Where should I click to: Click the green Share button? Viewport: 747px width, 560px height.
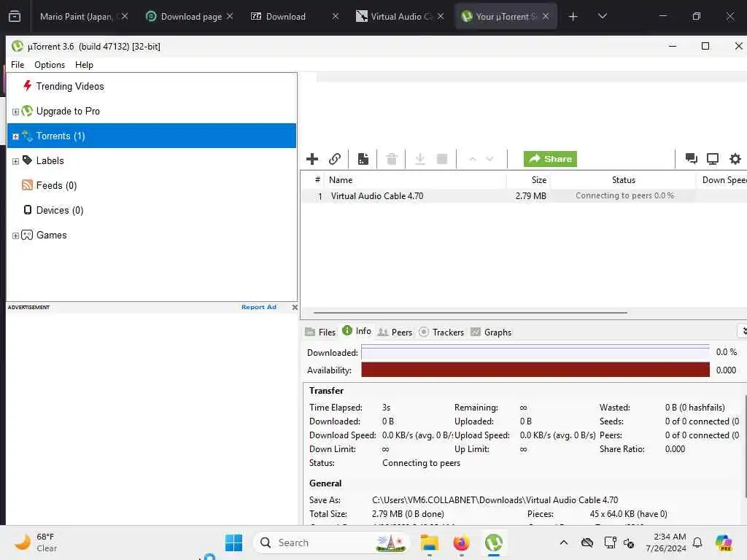point(550,159)
